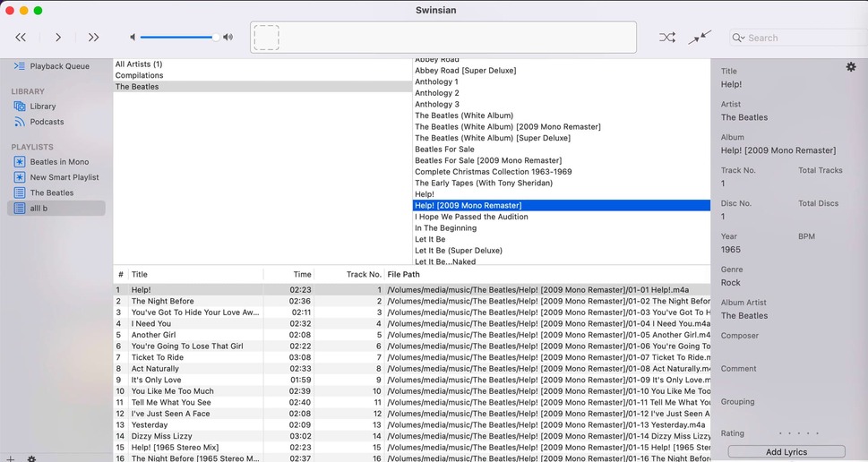Click the previous track button
This screenshot has height=462, width=868.
[21, 38]
